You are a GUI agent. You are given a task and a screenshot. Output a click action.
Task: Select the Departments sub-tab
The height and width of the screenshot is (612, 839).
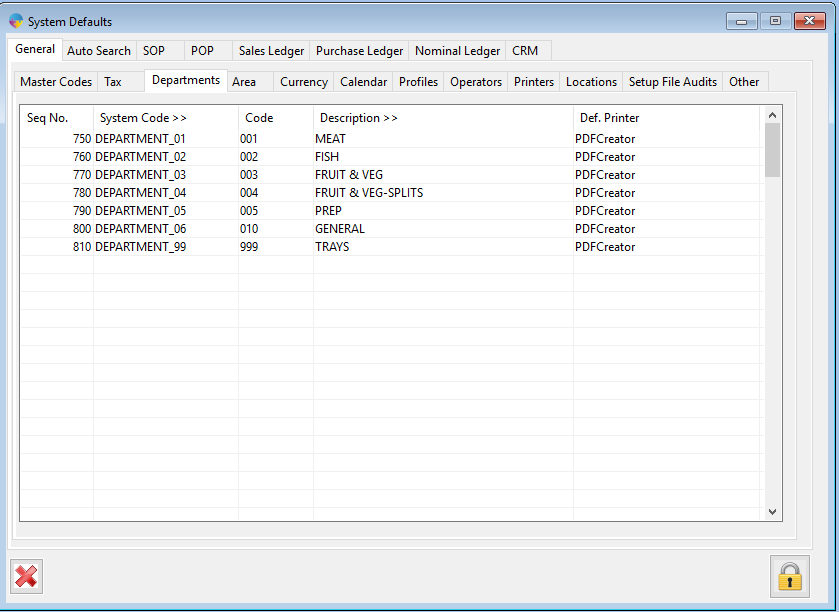coord(186,80)
